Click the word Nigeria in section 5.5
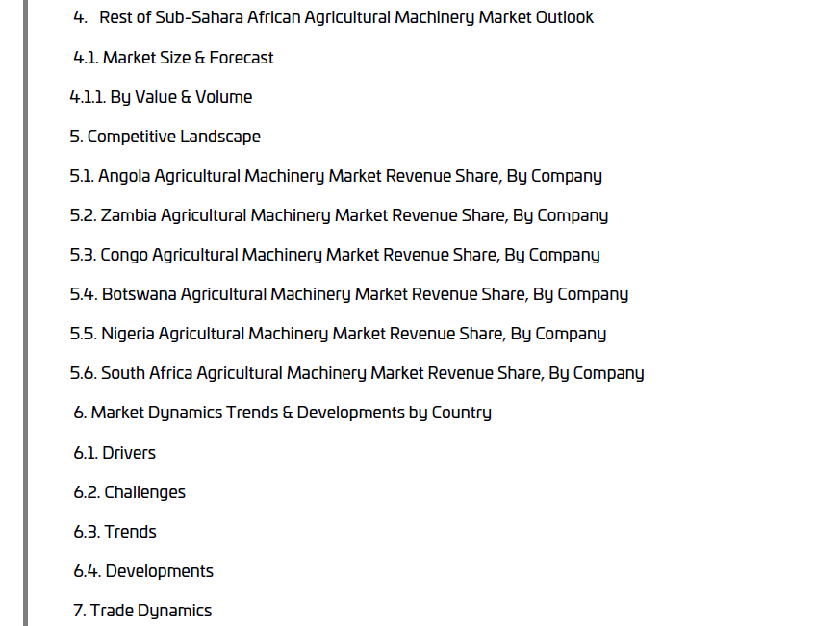 tap(127, 334)
